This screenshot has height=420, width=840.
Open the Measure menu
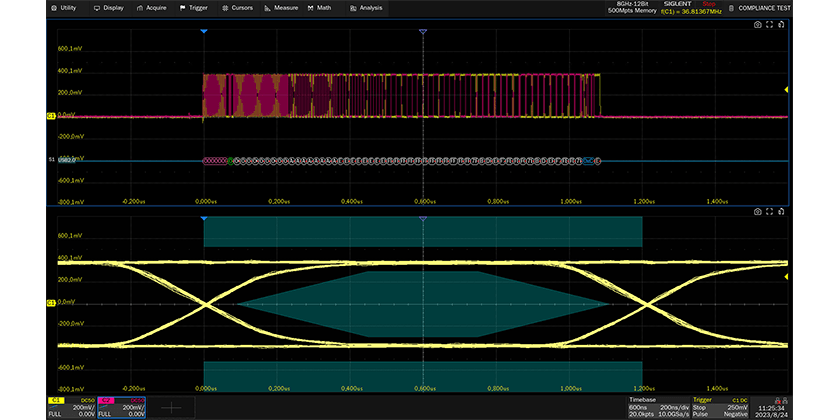point(285,8)
